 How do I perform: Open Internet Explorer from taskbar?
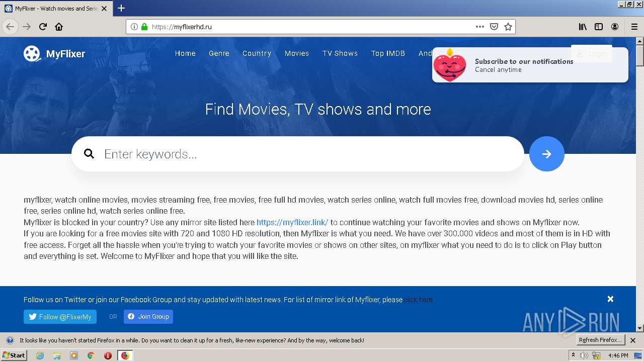point(40,355)
